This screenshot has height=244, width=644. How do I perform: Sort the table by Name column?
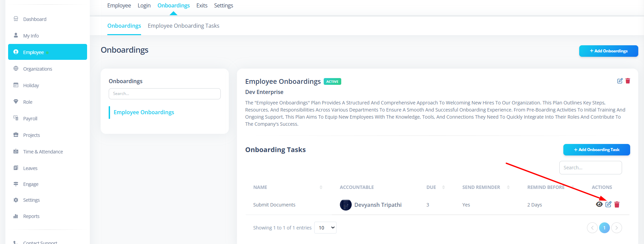coord(321,187)
